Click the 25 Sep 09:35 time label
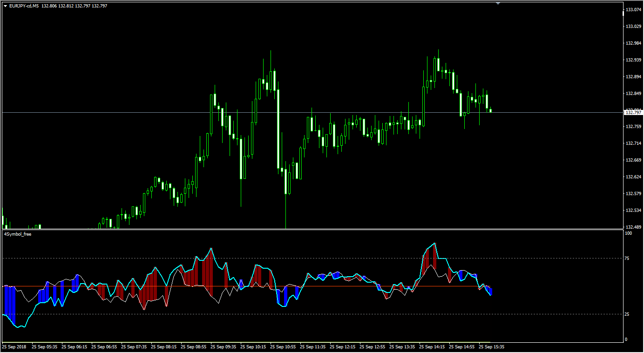Viewport: 644px width, 353px height. [x=223, y=347]
